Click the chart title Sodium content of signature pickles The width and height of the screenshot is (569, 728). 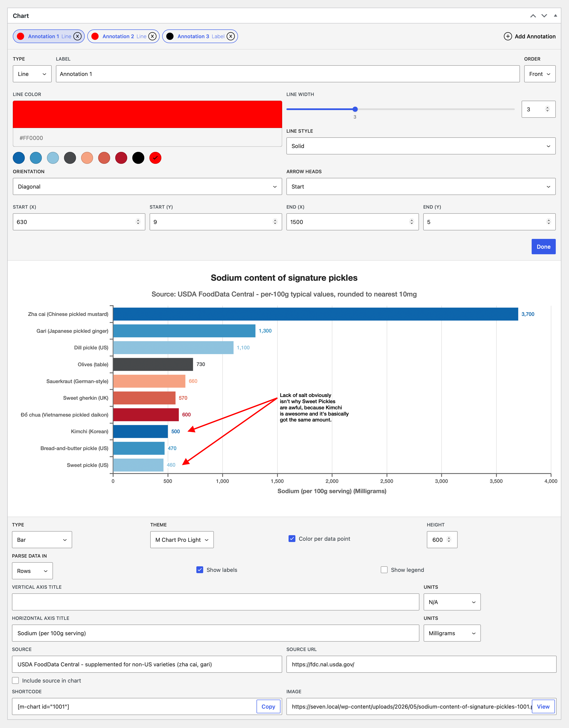pyautogui.click(x=284, y=278)
